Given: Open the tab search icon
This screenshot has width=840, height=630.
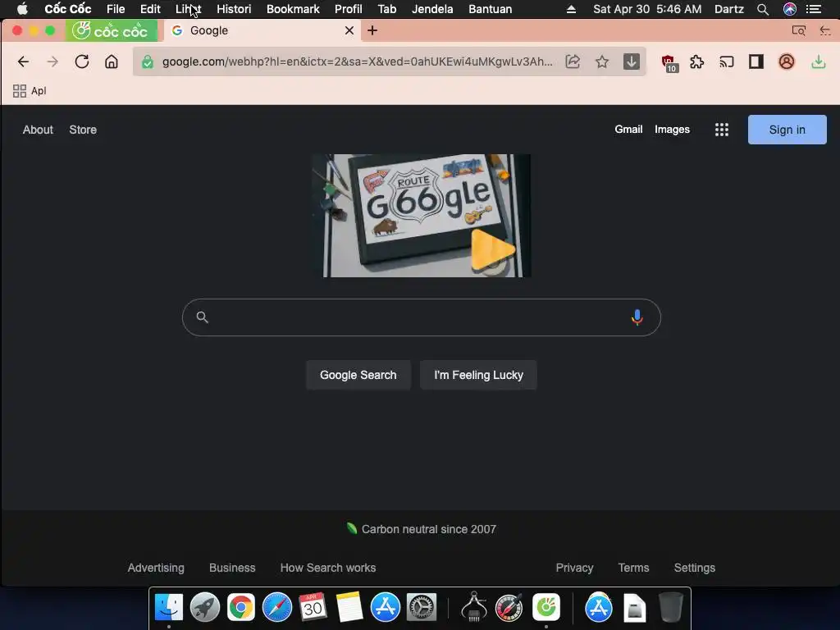Looking at the screenshot, I should 799,30.
